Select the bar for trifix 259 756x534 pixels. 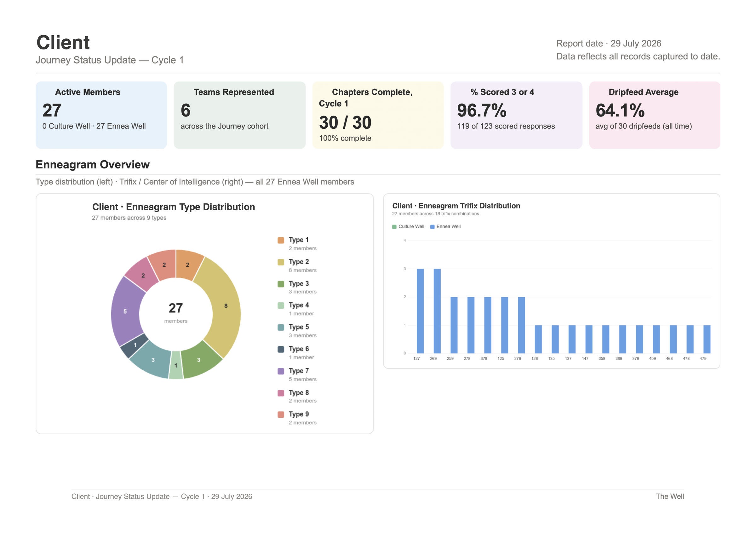click(454, 325)
